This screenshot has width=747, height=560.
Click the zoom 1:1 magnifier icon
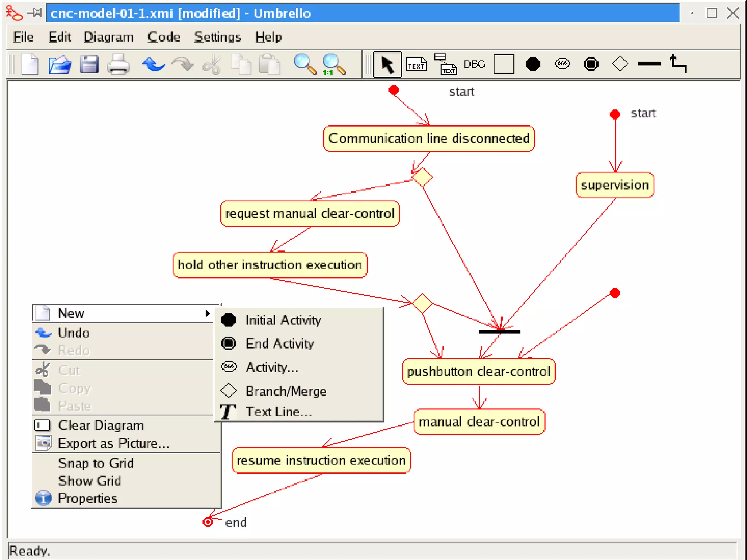coord(333,65)
